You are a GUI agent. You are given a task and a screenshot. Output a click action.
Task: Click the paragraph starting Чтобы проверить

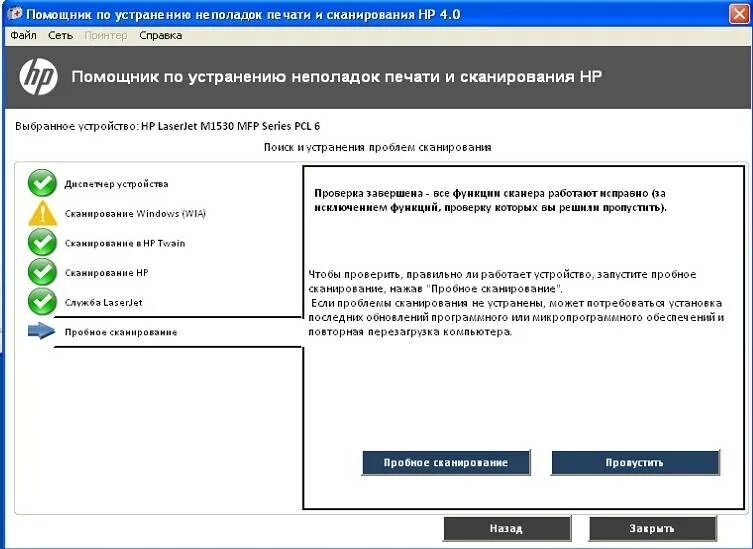pyautogui.click(x=516, y=303)
